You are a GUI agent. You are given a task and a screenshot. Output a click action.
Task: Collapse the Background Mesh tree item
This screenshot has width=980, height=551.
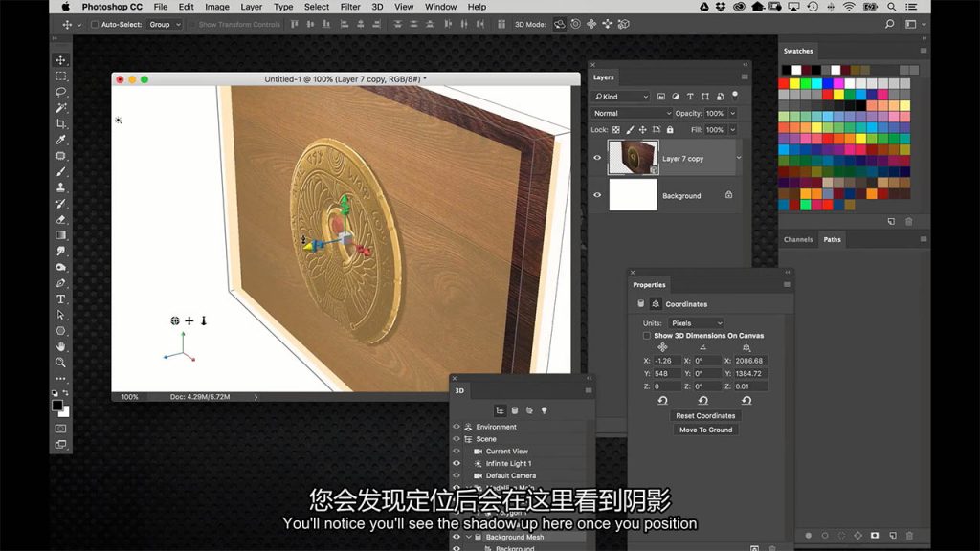coord(468,537)
